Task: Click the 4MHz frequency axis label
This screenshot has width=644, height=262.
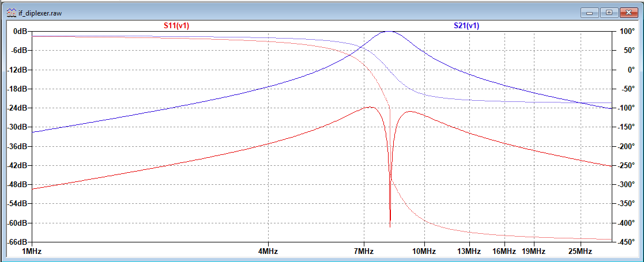Action: click(x=268, y=250)
